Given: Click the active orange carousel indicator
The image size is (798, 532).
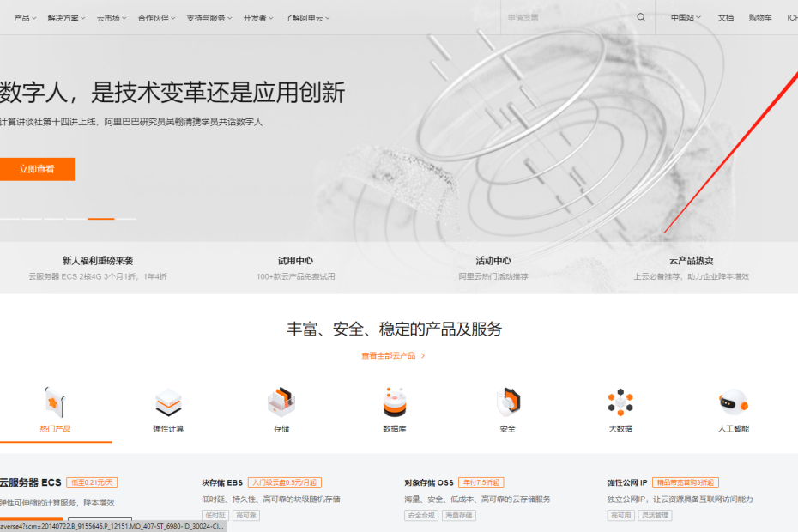Looking at the screenshot, I should click(x=100, y=219).
